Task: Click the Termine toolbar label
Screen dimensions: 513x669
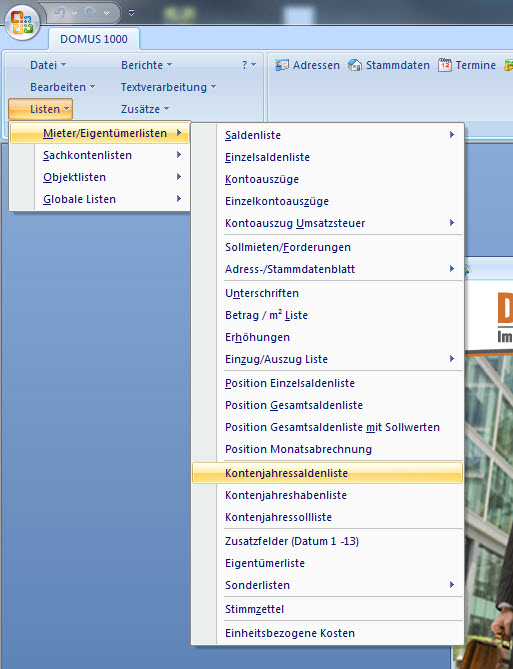Action: tap(475, 65)
